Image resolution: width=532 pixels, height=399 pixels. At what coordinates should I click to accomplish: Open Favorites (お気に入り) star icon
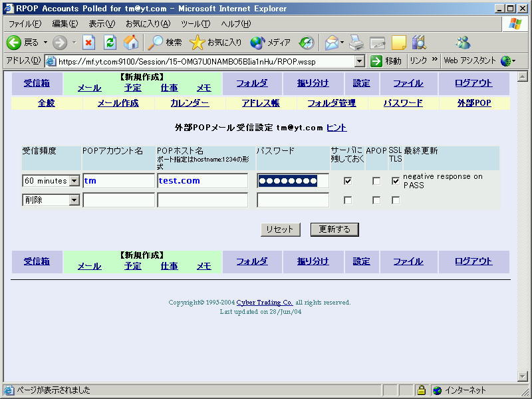(197, 43)
